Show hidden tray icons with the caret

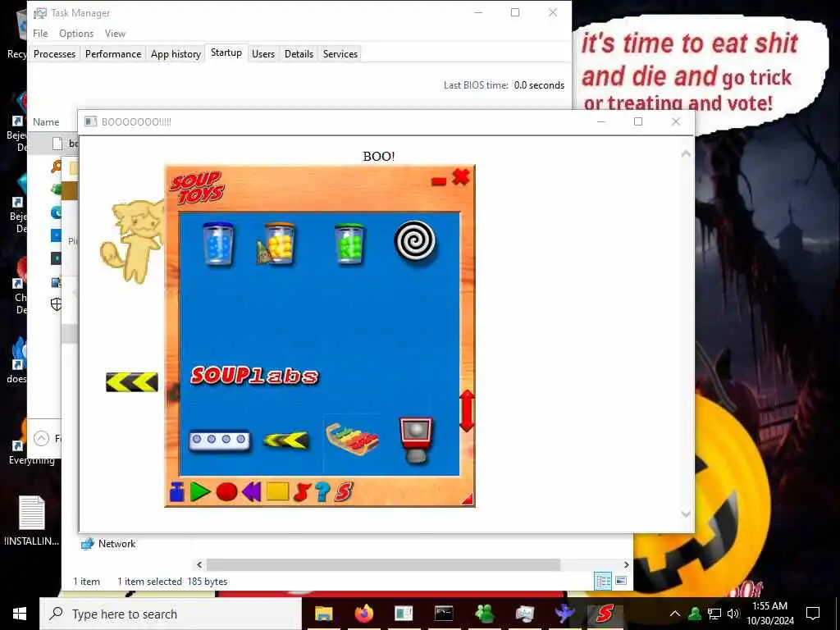click(x=675, y=614)
